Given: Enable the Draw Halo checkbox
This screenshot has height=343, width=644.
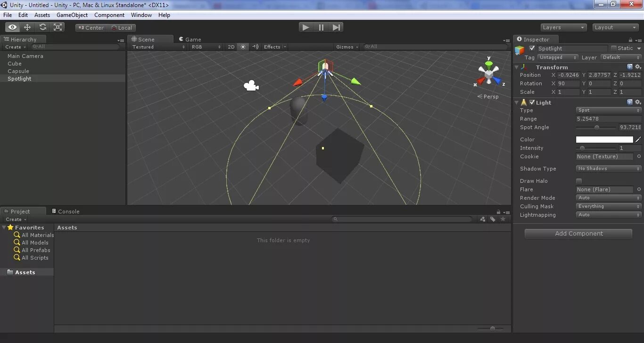Looking at the screenshot, I should click(x=579, y=180).
